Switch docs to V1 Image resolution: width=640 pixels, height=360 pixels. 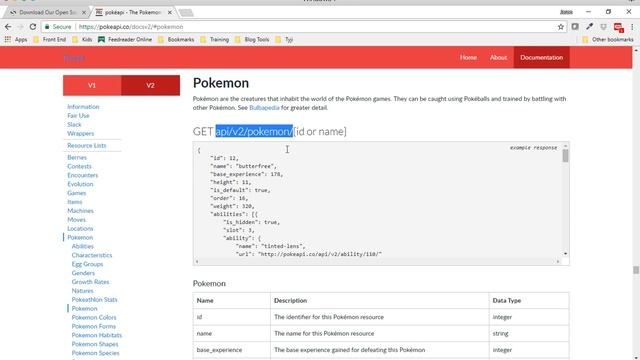92,85
